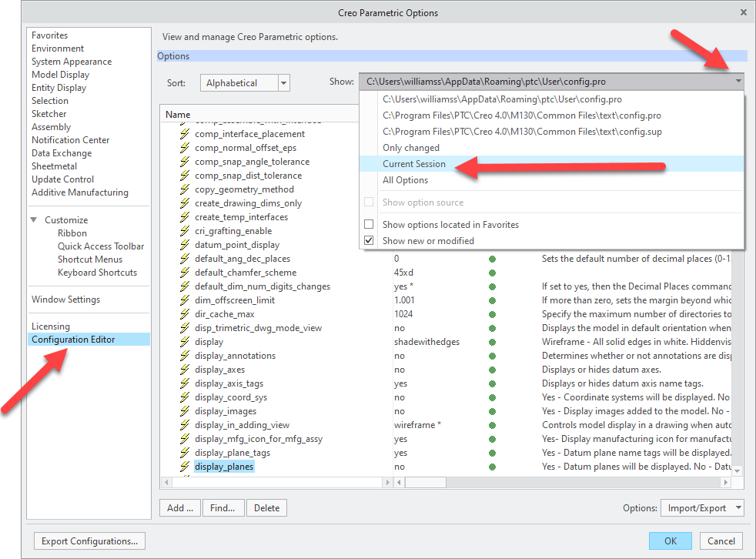Click the lightning bolt icon beside comp_snap_angle_tolerance

click(186, 161)
